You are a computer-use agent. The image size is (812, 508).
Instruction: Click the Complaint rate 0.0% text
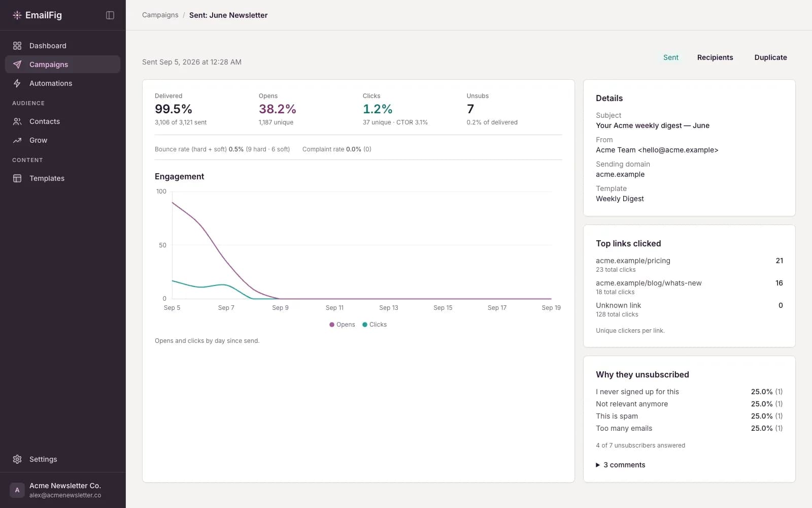[337, 149]
